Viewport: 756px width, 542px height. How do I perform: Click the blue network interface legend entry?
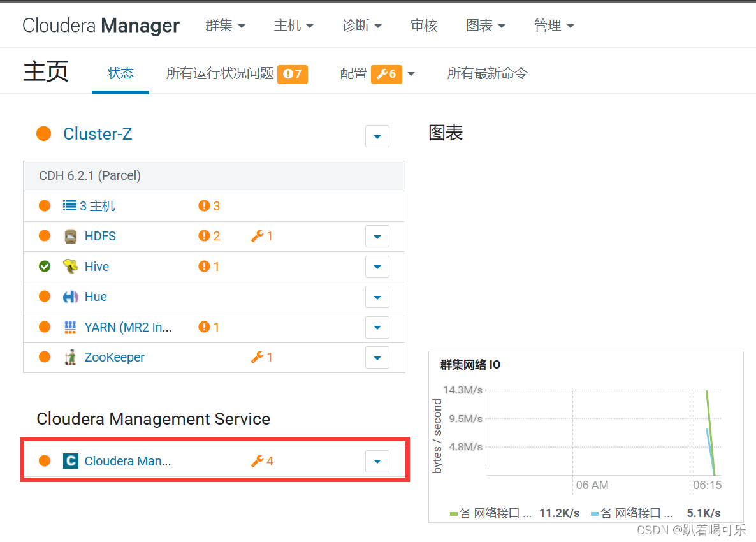click(x=656, y=513)
